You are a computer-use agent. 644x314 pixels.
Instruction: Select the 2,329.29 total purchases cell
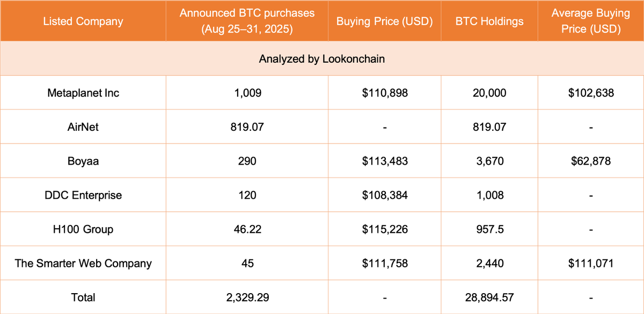[x=247, y=297]
